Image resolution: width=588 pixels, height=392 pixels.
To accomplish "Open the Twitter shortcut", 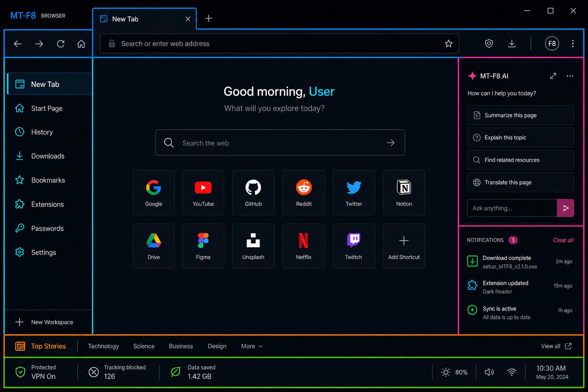I will (x=354, y=192).
